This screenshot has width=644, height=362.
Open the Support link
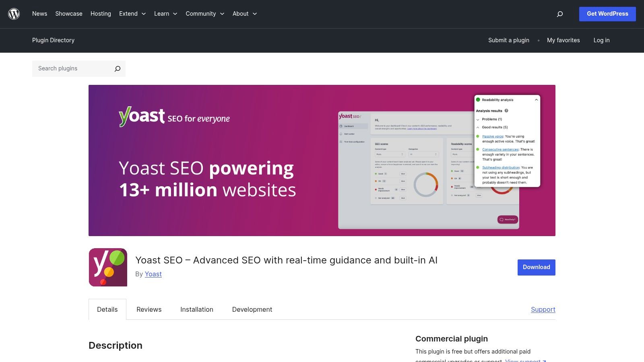click(543, 309)
